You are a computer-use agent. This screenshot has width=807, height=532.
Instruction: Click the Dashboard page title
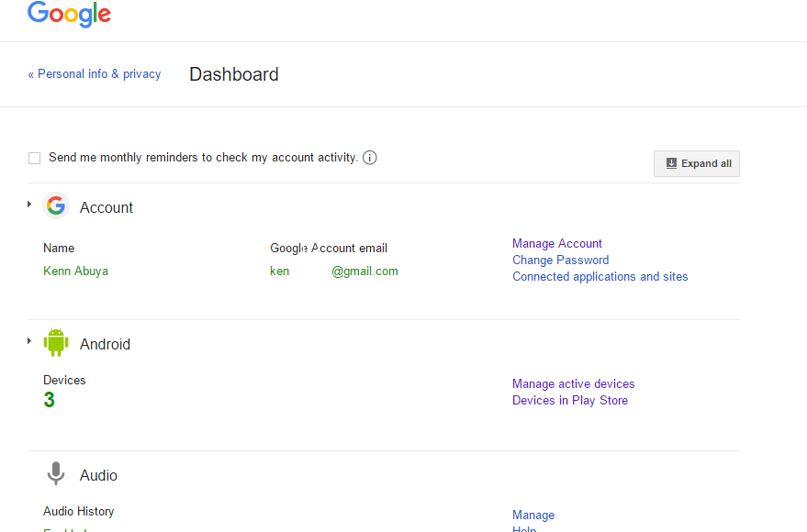234,74
